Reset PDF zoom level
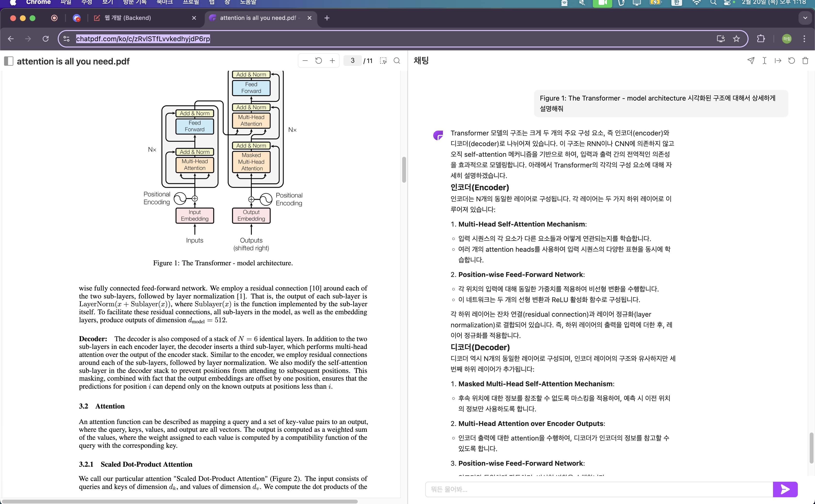This screenshot has height=504, width=815. (x=318, y=61)
